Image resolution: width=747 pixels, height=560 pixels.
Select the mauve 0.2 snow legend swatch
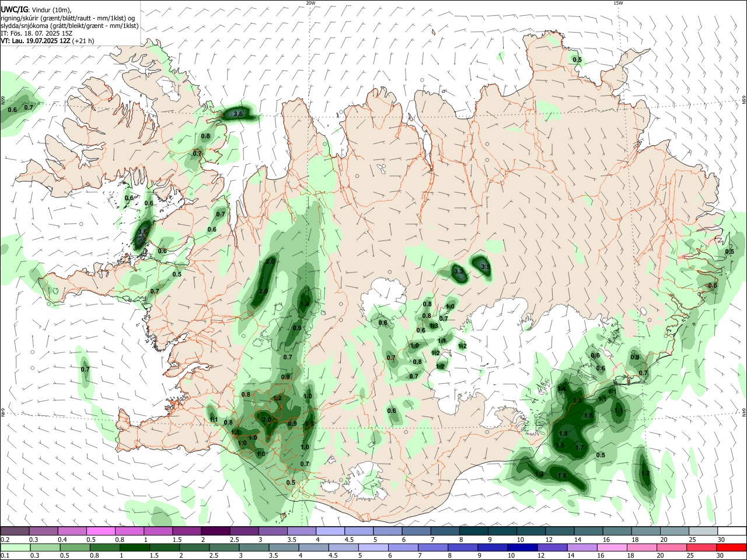tap(14, 531)
